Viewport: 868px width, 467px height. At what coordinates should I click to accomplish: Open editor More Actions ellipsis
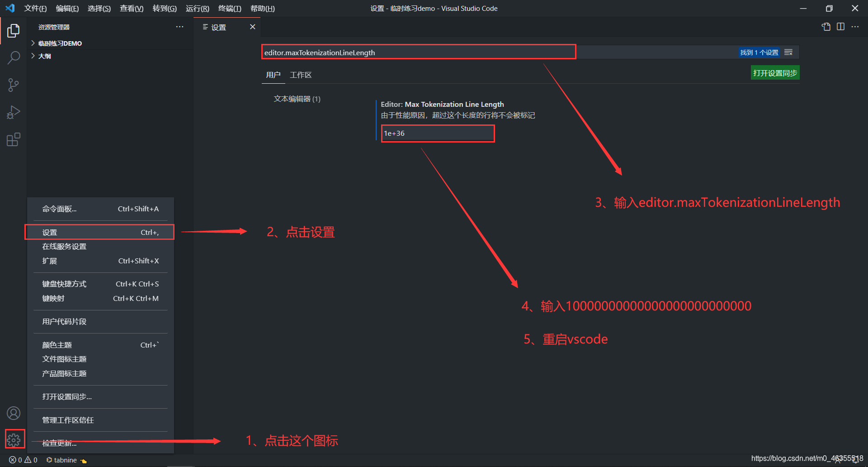tap(855, 27)
